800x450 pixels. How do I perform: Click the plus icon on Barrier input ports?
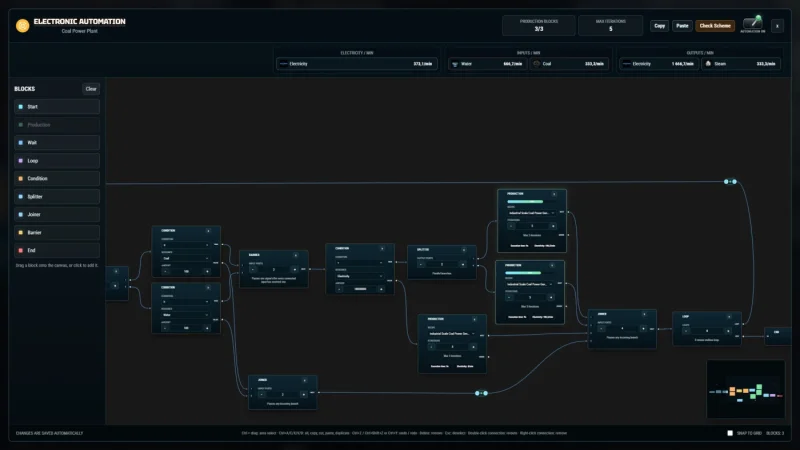294,269
